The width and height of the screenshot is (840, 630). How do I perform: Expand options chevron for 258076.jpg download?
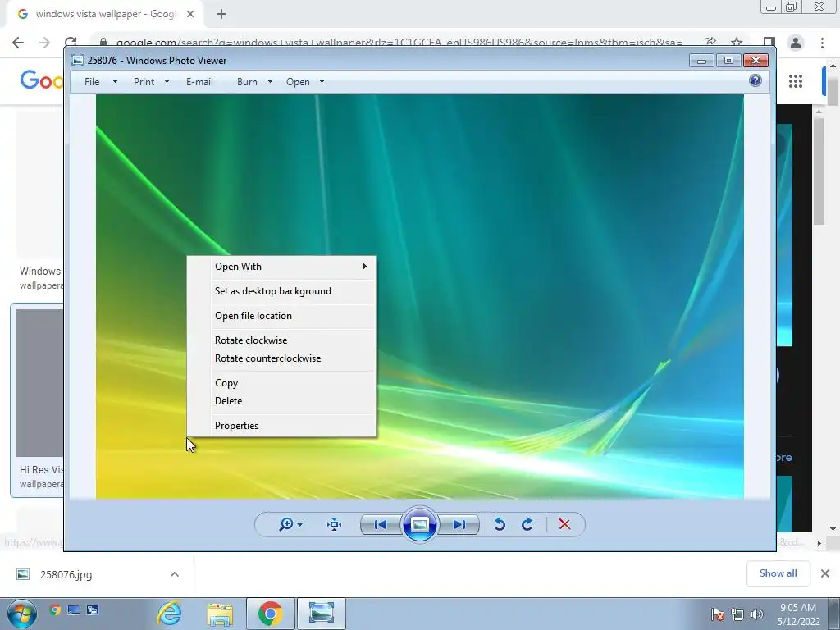click(x=175, y=575)
